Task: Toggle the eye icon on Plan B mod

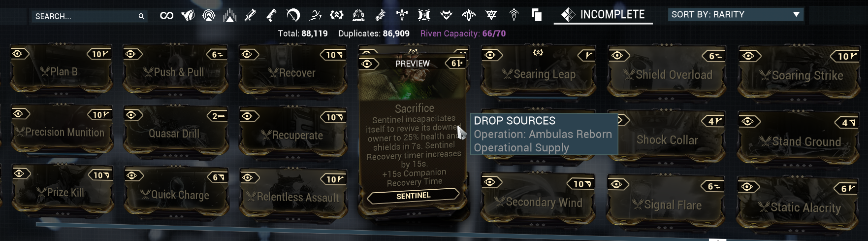Action: 19,53
